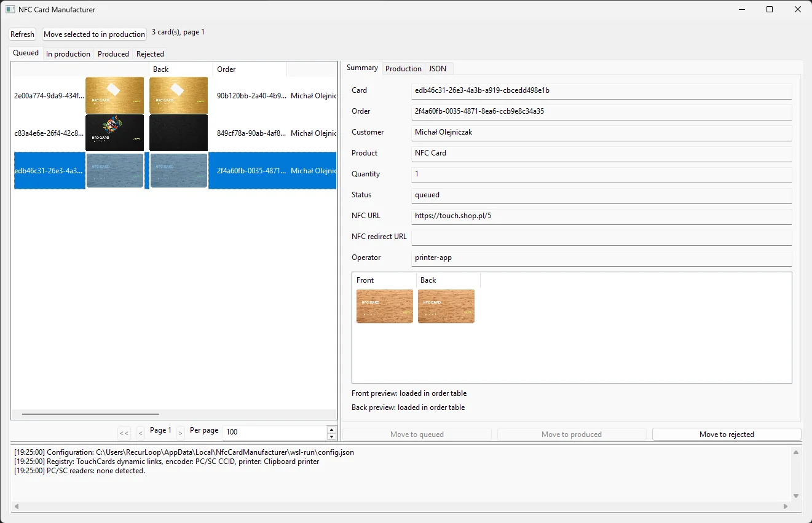Go to the first page with <<
The height and width of the screenshot is (523, 812).
tap(124, 433)
